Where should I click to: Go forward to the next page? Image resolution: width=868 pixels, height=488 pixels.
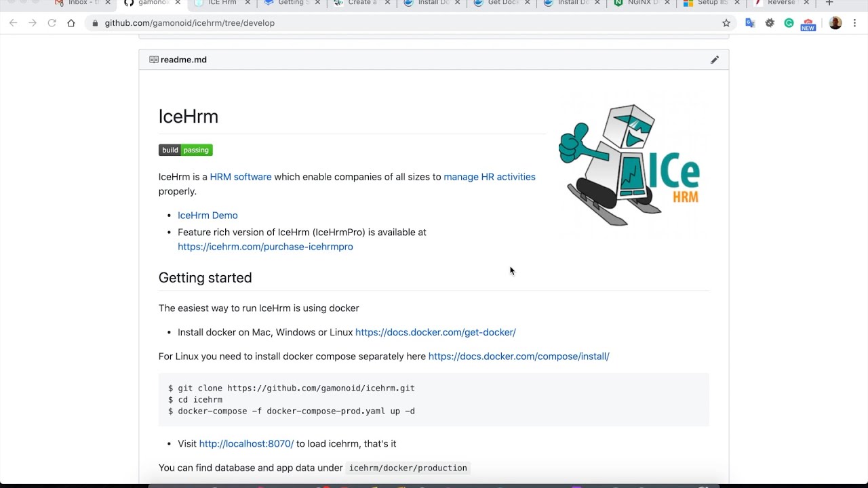[x=32, y=23]
